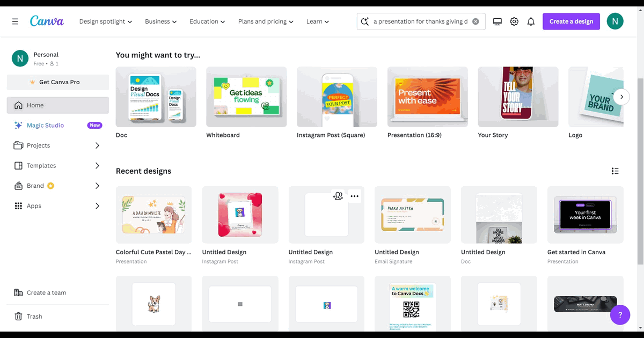The height and width of the screenshot is (338, 644).
Task: Open Trash in sidebar
Action: click(28, 317)
